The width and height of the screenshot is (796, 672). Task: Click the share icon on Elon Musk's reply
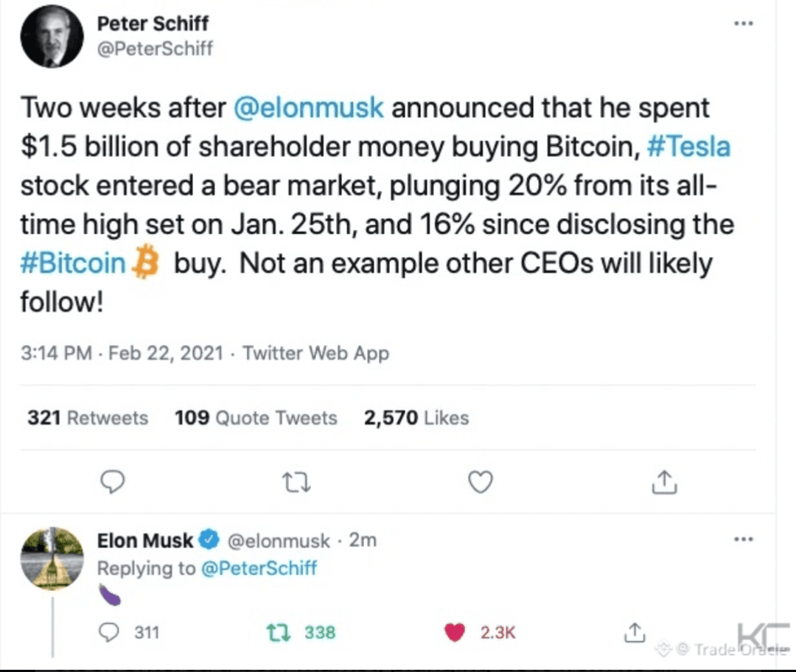coord(634,631)
